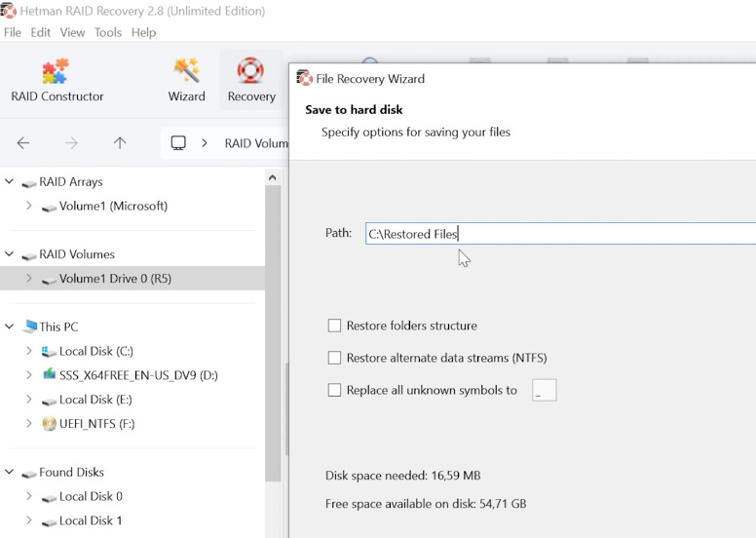
Task: Click the tree panel scroll up arrow
Action: 273,177
